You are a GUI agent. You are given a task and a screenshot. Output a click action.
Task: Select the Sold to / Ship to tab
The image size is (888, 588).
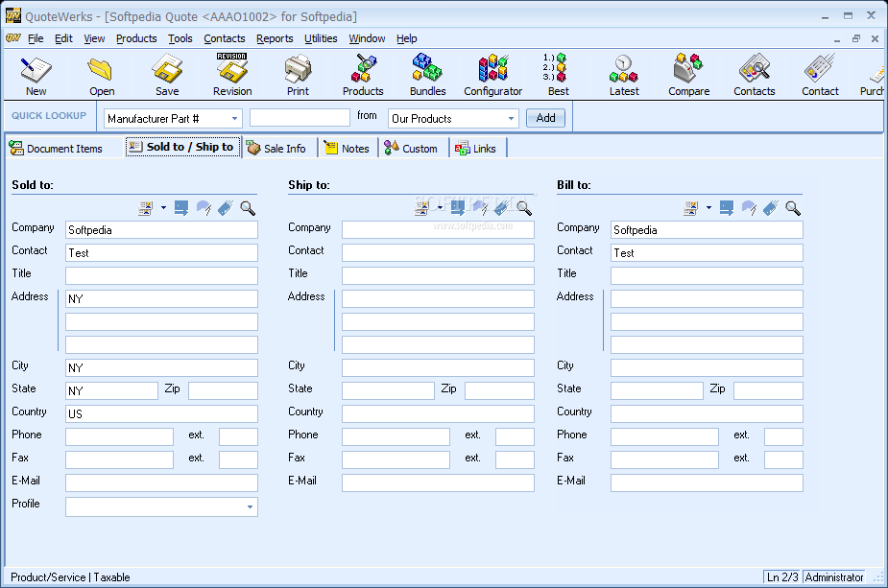pyautogui.click(x=183, y=147)
